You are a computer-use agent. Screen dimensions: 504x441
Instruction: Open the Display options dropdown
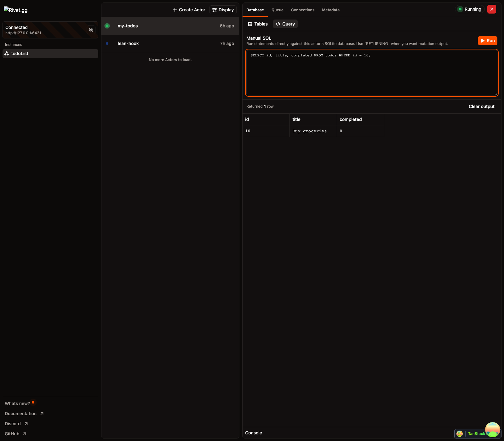(x=223, y=10)
